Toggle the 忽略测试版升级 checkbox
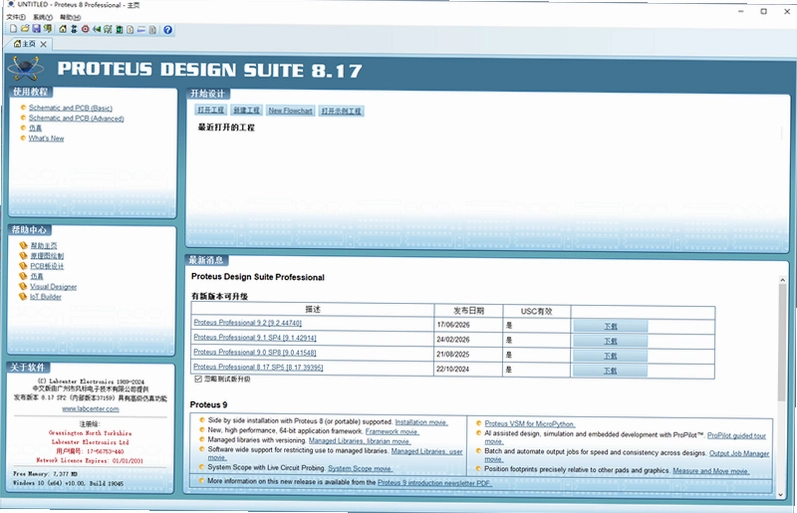 coord(198,379)
